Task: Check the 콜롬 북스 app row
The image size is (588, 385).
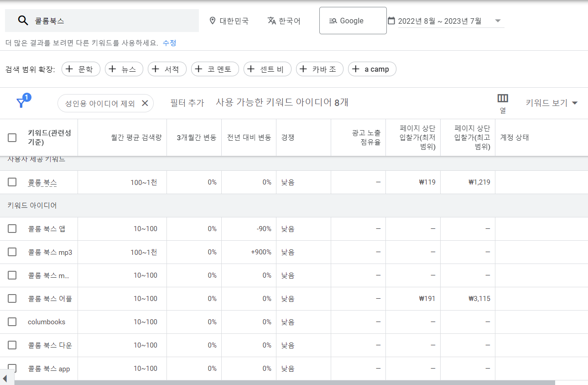Action: coord(12,368)
